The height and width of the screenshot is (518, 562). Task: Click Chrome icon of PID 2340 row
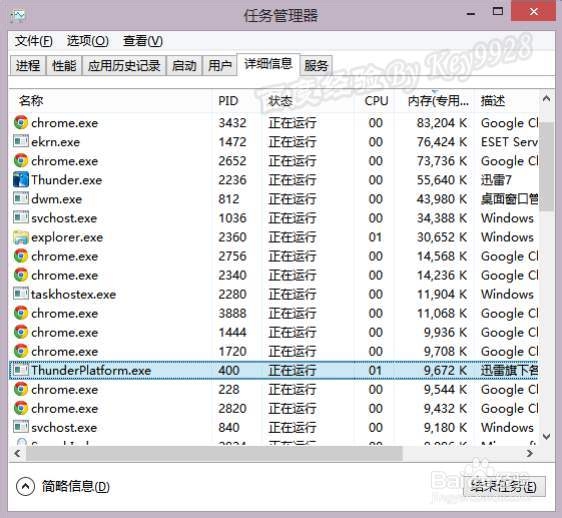coord(21,275)
